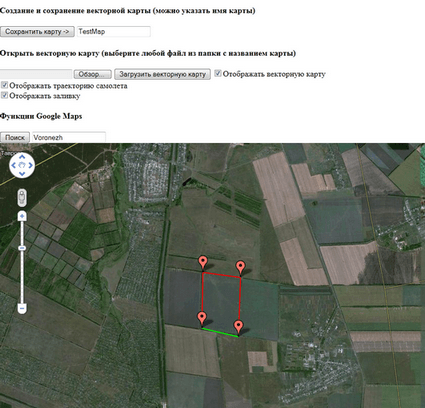Screen dimensions: 425x408
Task: Select the bottom-right red map marker
Action: (238, 327)
